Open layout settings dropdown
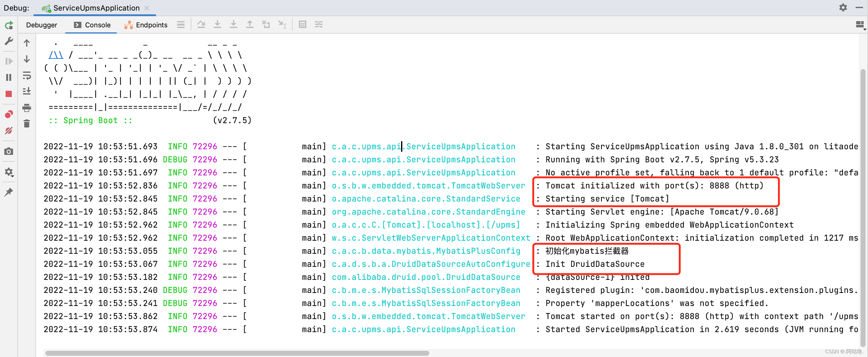Screen dimensions: 868x357 [860, 25]
